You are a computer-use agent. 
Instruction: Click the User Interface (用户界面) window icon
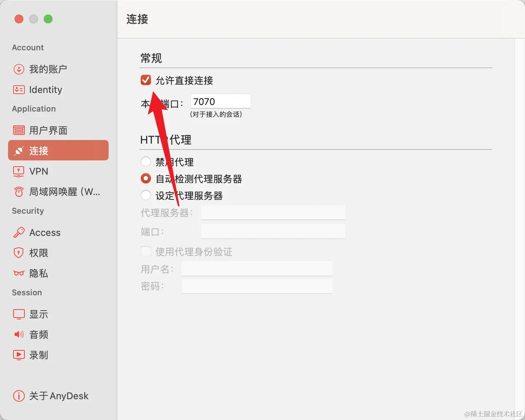pyautogui.click(x=19, y=130)
